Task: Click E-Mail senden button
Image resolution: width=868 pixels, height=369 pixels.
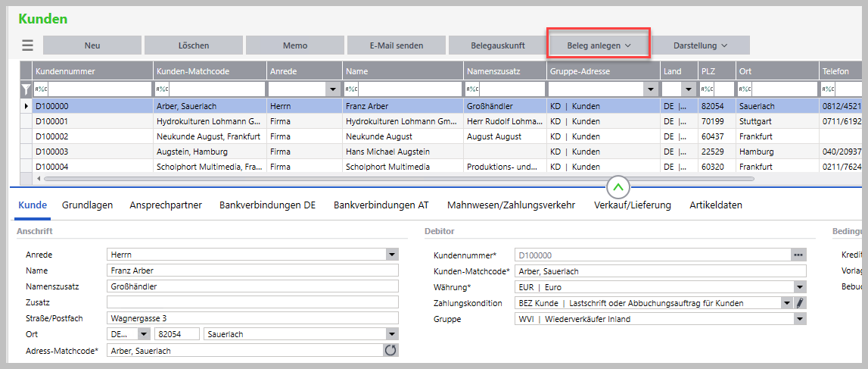Action: click(x=397, y=45)
